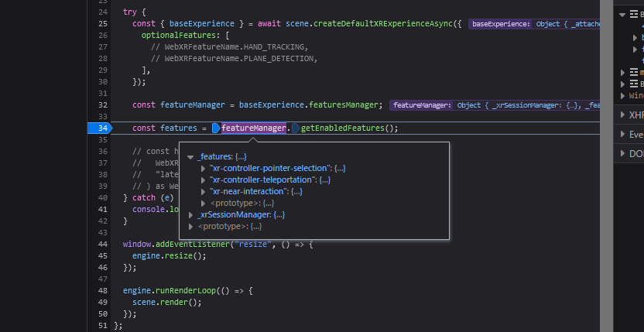Collapse the _features node in the preview popup
This screenshot has height=332, width=644.
(x=190, y=157)
